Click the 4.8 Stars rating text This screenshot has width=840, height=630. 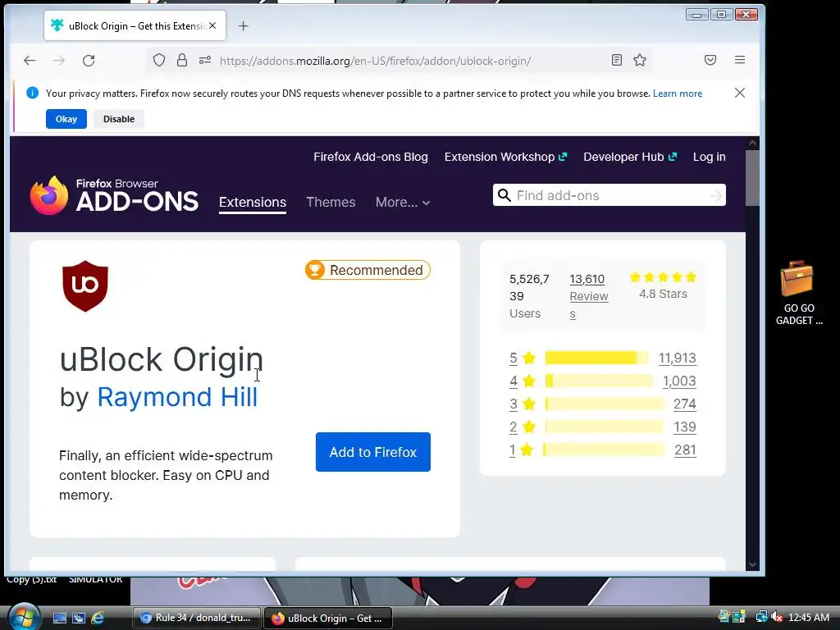pos(663,294)
